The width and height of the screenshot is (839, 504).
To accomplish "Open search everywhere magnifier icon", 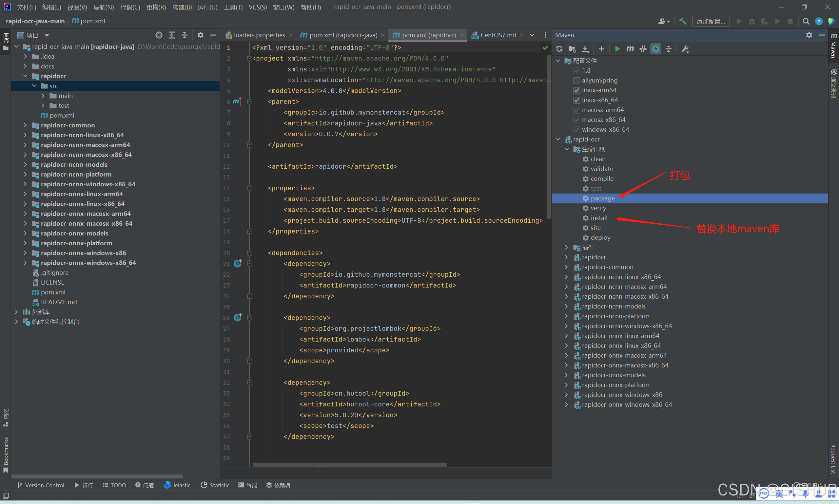I will [806, 21].
